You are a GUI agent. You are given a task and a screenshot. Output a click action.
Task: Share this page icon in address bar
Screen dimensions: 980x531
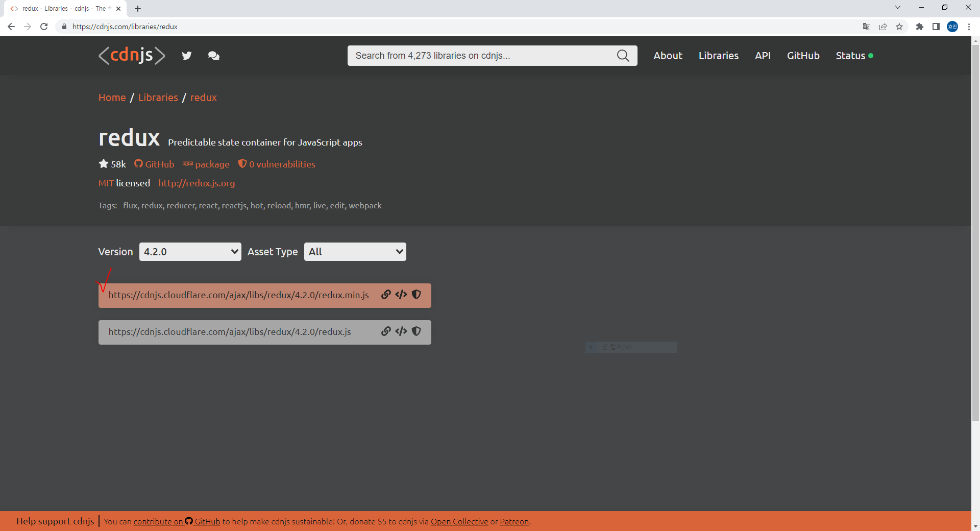coord(883,27)
